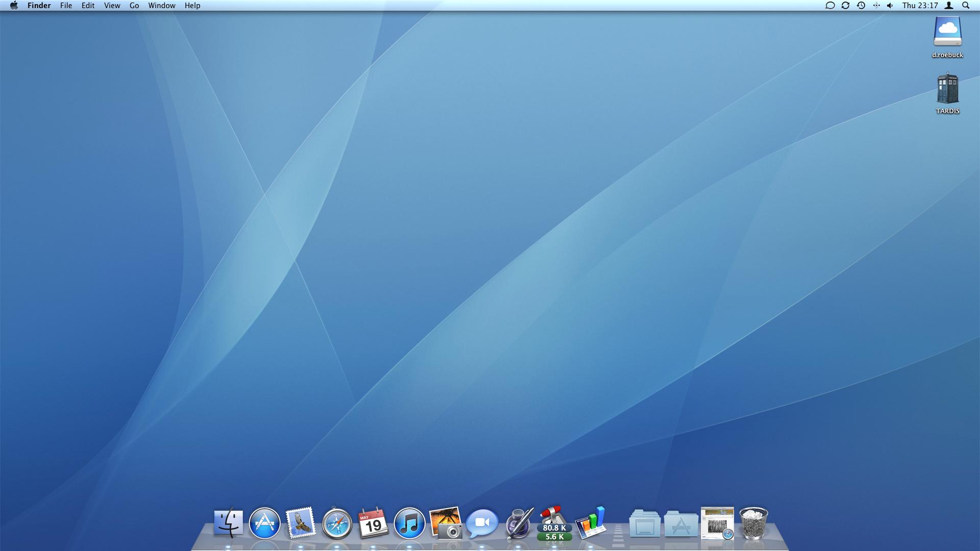Open the iChat video bubble icon
This screenshot has width=980, height=551.
[x=482, y=523]
